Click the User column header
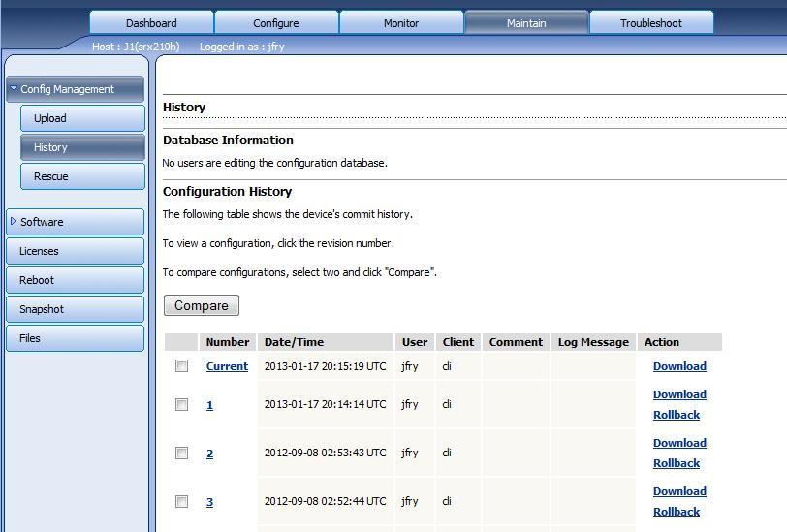787x532 pixels. [415, 342]
